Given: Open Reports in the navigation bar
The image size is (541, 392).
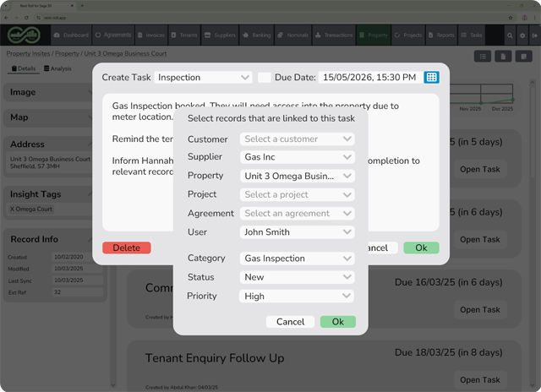Looking at the screenshot, I should point(441,35).
